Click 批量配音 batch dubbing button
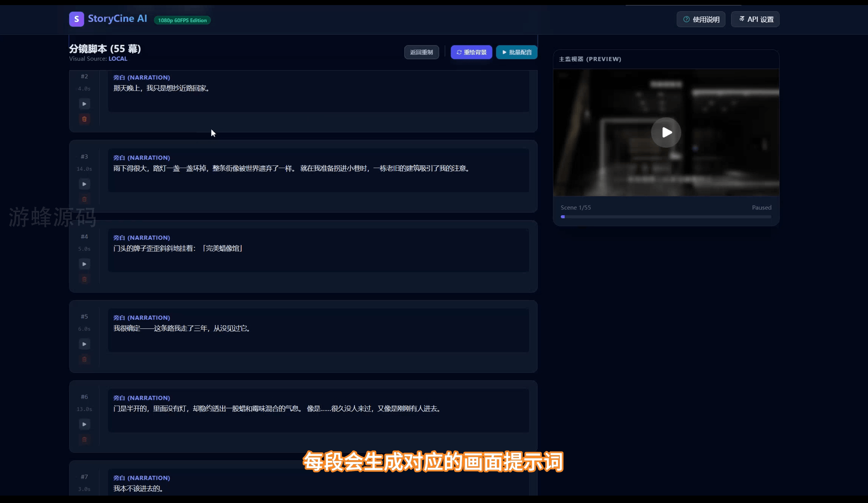 (x=517, y=52)
